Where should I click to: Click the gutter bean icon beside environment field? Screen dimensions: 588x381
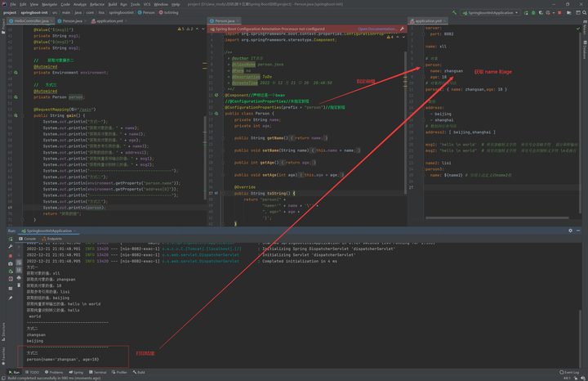16,73
